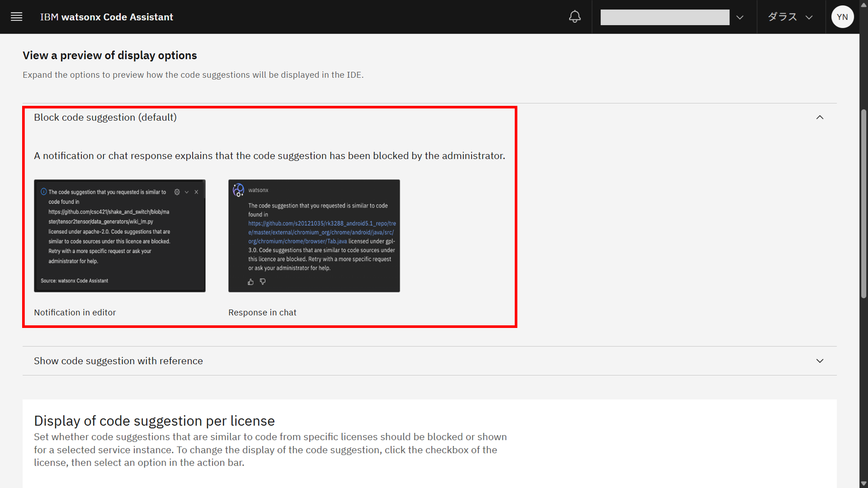Click the notifications bell icon
This screenshot has width=868, height=488.
(575, 17)
